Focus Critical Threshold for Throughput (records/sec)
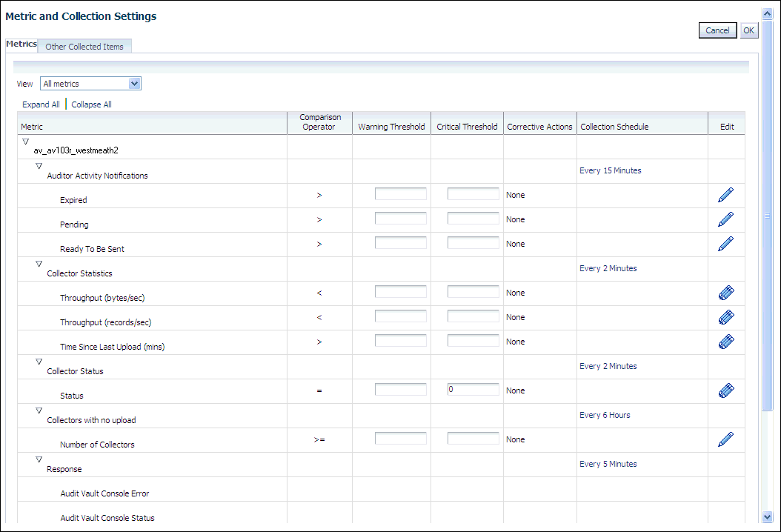 tap(473, 316)
